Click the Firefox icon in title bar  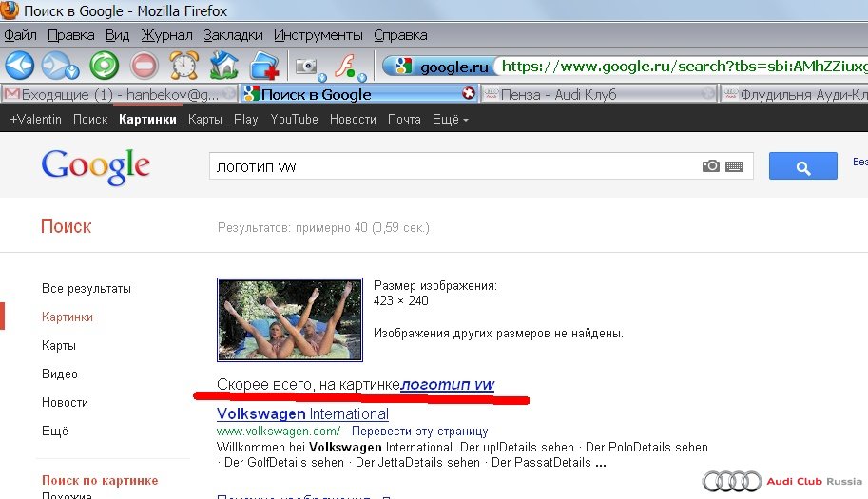pos(10,10)
